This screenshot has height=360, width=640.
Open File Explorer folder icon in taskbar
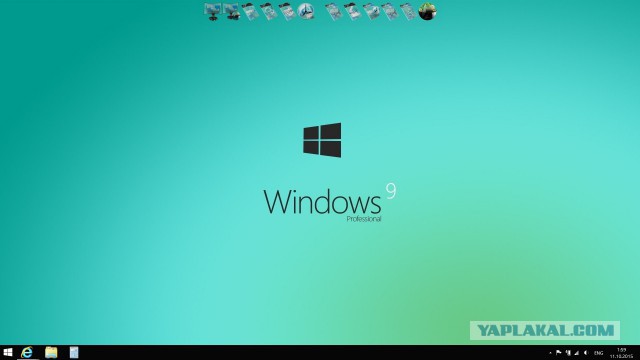[x=51, y=352]
